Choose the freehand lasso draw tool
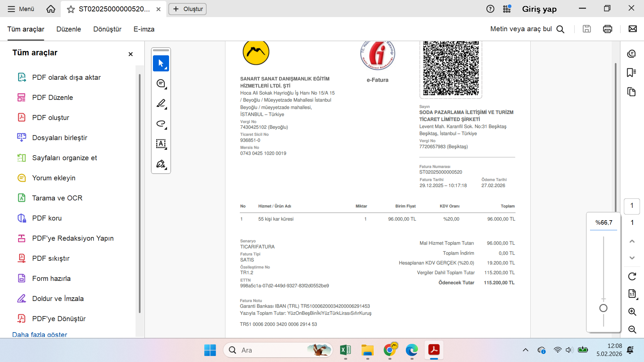 tap(161, 124)
